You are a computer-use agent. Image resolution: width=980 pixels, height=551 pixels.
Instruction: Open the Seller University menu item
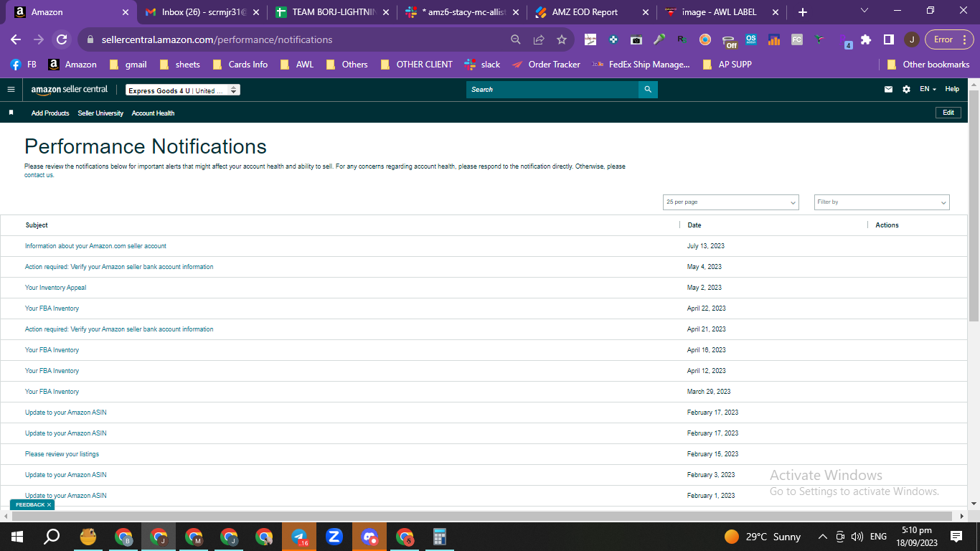pos(100,113)
